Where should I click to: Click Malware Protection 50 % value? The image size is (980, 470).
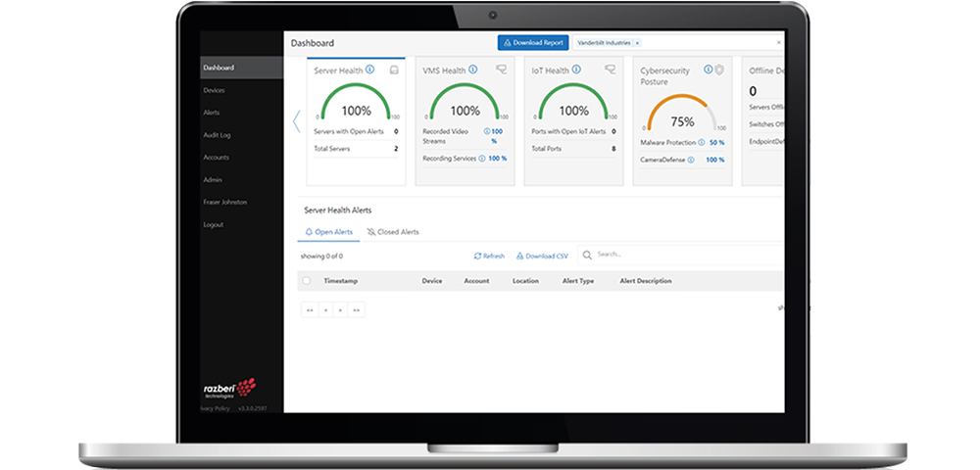[717, 143]
